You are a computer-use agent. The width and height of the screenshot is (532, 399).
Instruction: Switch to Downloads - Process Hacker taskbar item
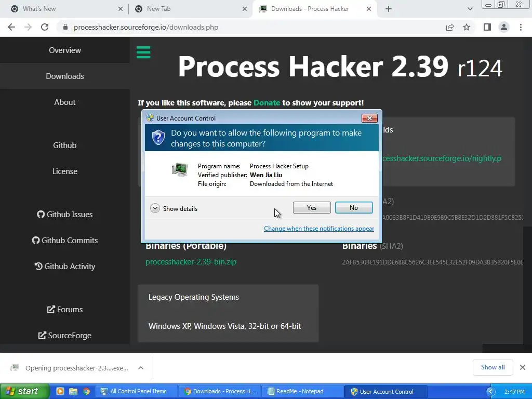click(x=220, y=392)
